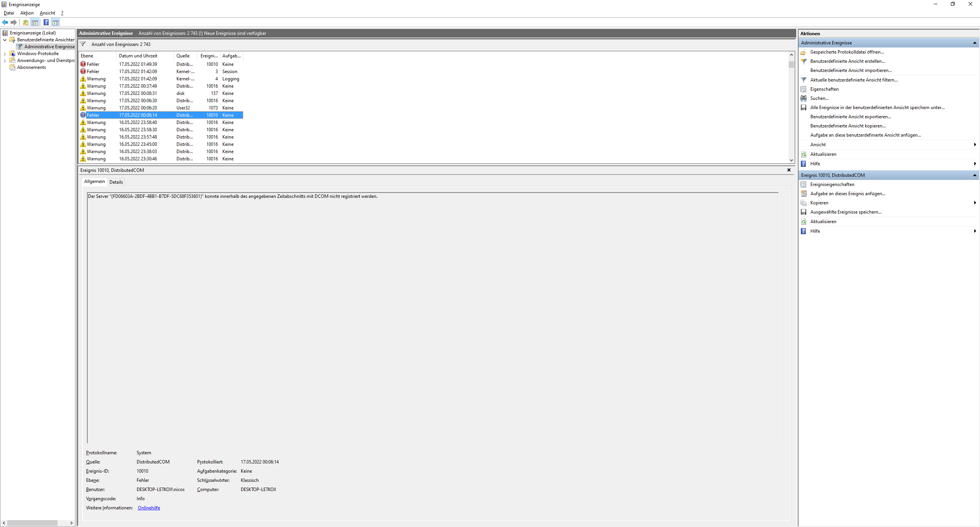Click the blue Help question mark toolbar icon
The width and height of the screenshot is (980, 527).
point(46,22)
